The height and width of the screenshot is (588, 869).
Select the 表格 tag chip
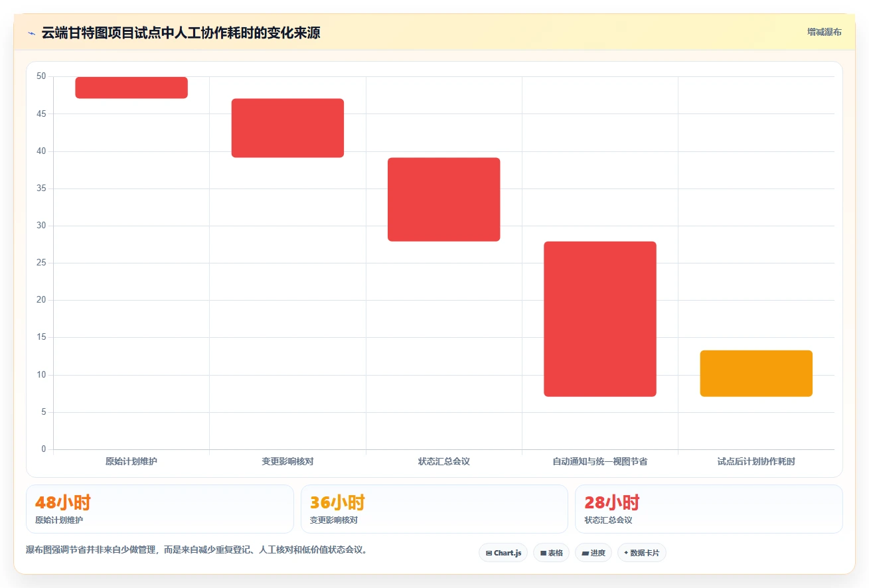(551, 553)
